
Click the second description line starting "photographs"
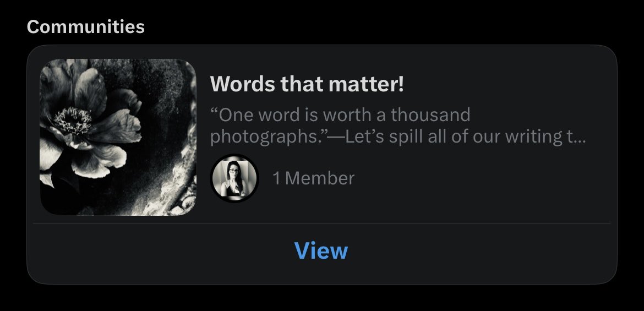pos(398,137)
